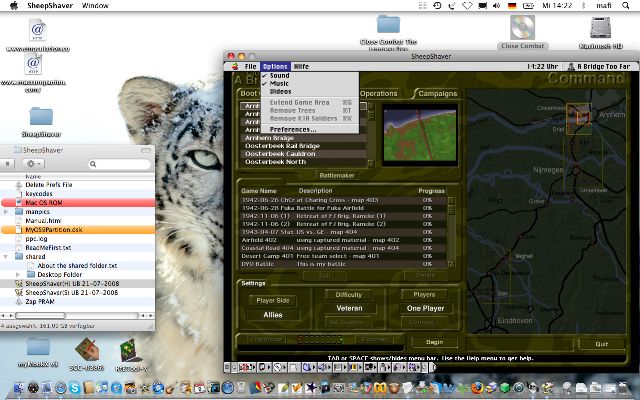
Task: Click the Finder window horizontal scrollbar thumb
Action: click(x=40, y=316)
